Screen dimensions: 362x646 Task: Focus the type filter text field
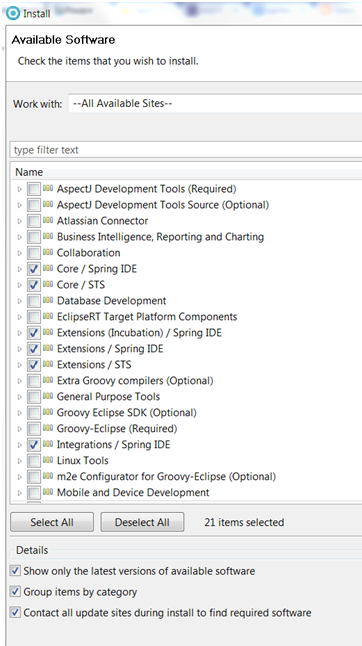(186, 150)
